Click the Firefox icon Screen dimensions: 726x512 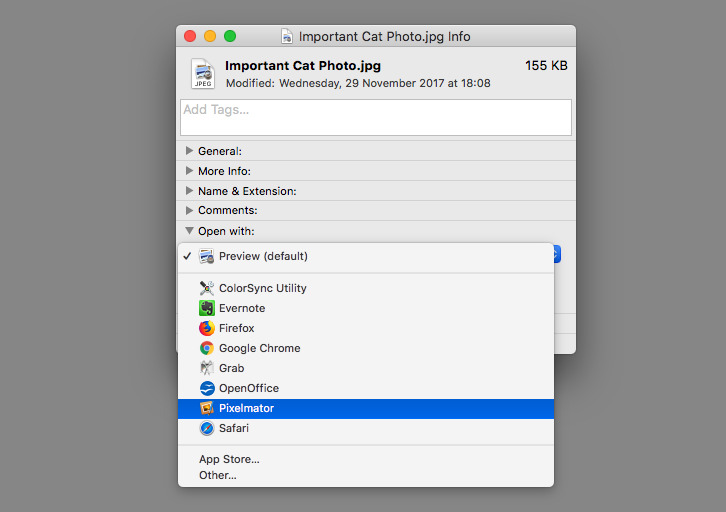click(x=207, y=328)
